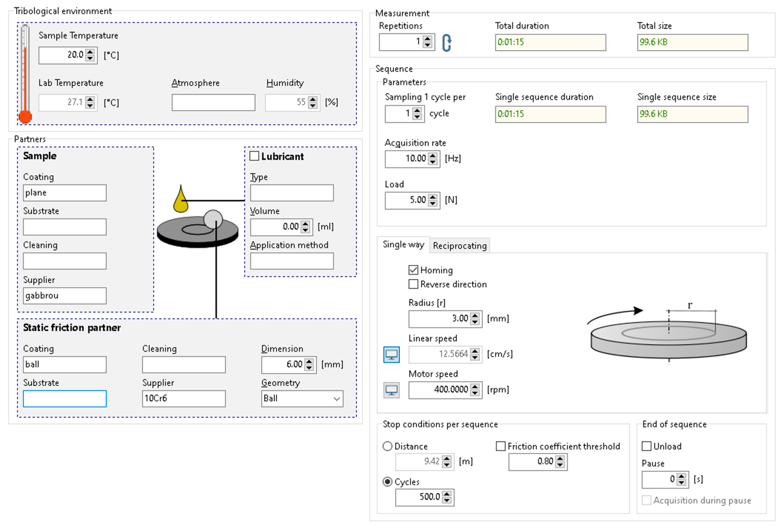Increase the Cycles value using up arrow
This screenshot has width=784, height=532.
coord(447,494)
